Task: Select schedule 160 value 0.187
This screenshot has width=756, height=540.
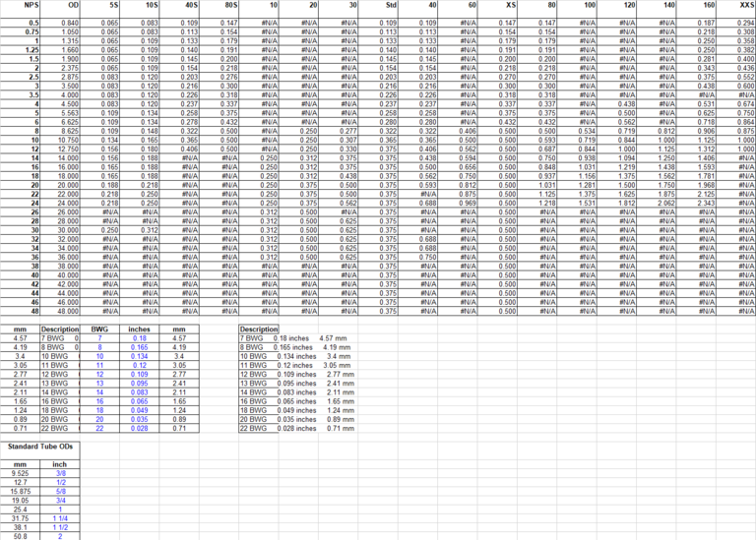Action: point(696,23)
